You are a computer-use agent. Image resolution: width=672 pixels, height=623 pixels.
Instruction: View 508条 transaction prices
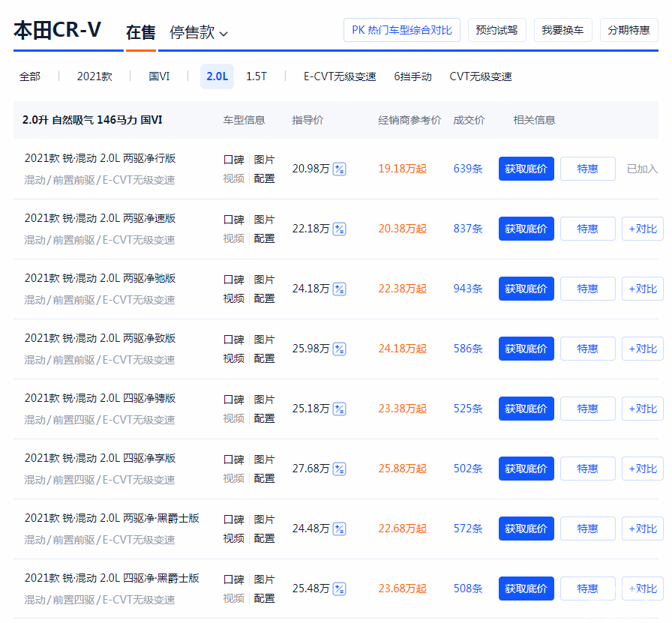[468, 589]
